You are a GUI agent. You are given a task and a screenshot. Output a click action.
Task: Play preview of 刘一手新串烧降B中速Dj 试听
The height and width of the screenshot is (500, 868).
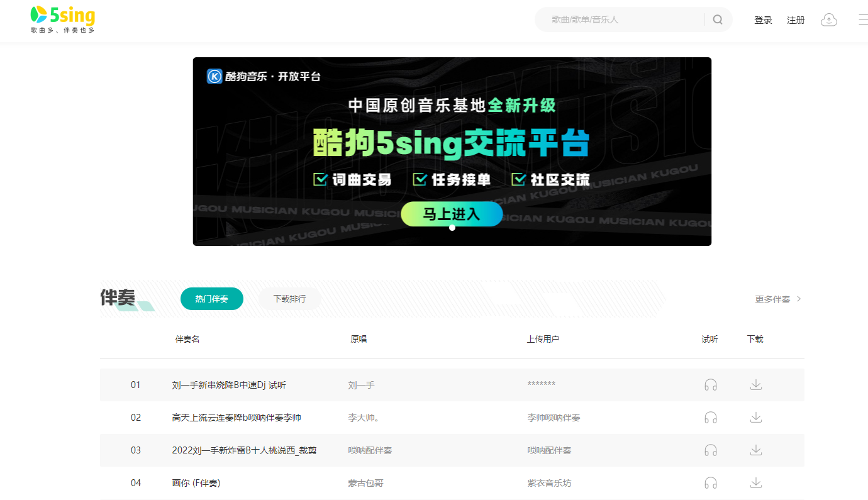pyautogui.click(x=711, y=384)
